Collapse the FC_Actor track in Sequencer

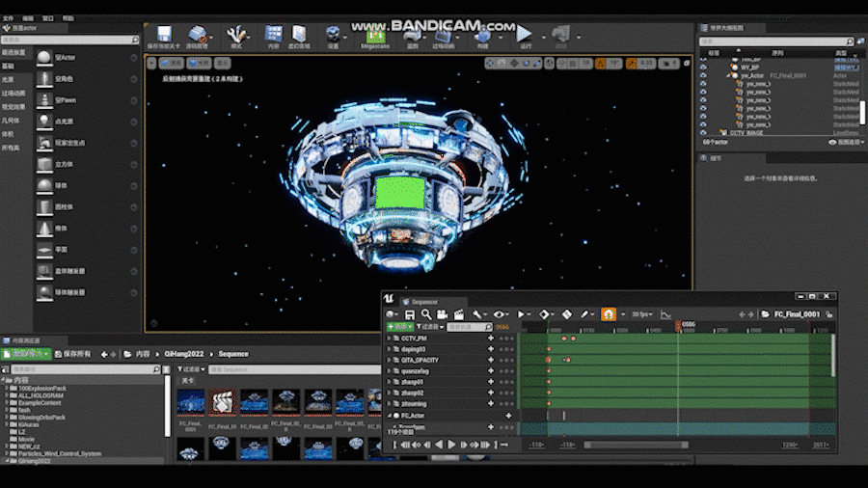389,416
